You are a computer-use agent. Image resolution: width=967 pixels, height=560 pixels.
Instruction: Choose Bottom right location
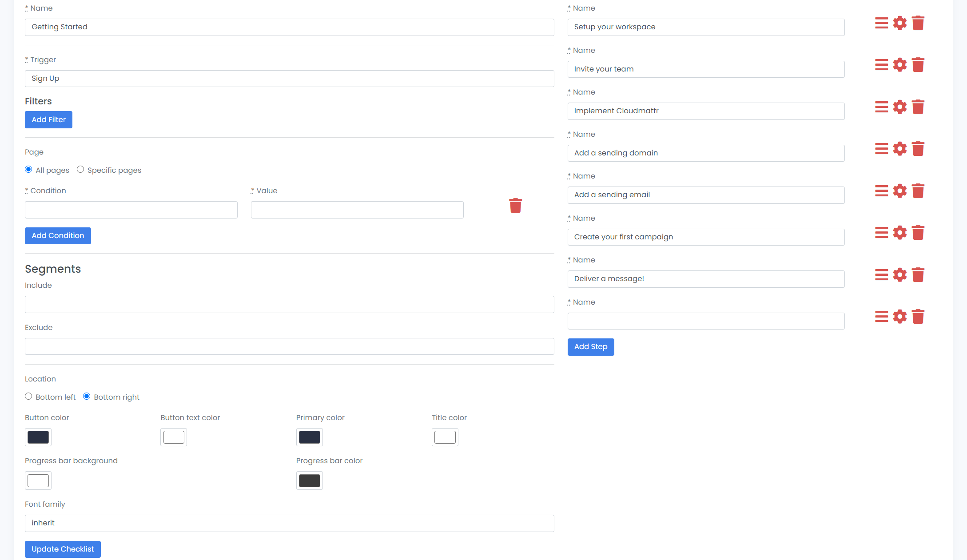click(x=87, y=397)
